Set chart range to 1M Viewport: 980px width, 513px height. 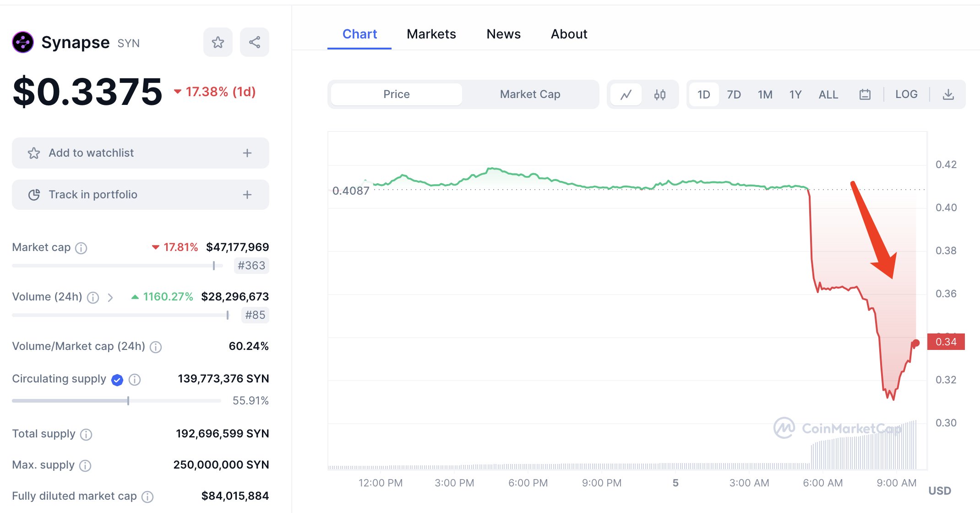[x=765, y=94]
